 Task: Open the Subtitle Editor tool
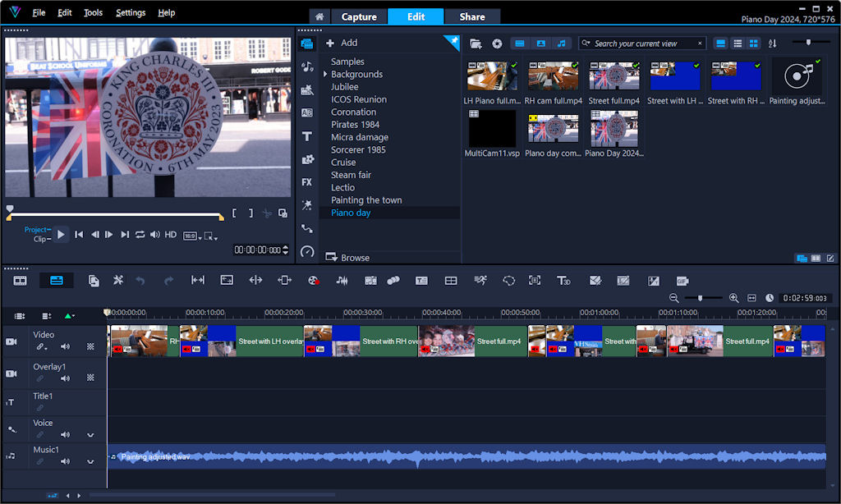click(x=421, y=281)
